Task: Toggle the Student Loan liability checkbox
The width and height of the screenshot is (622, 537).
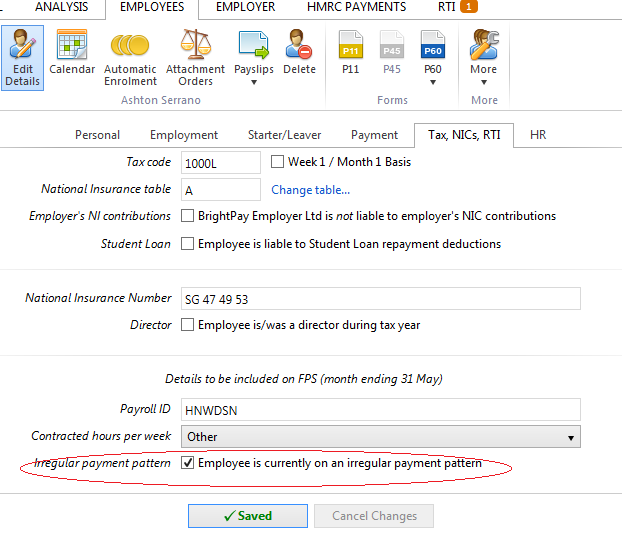Action: 188,244
